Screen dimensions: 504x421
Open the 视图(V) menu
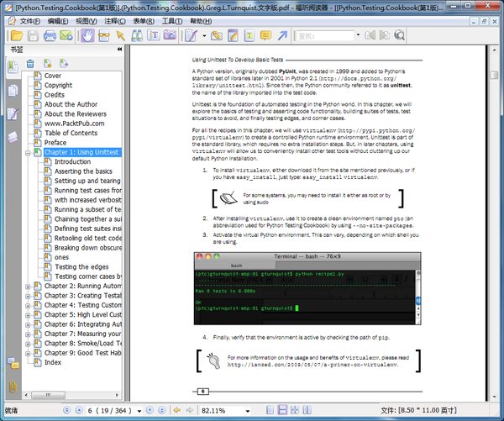coord(87,21)
